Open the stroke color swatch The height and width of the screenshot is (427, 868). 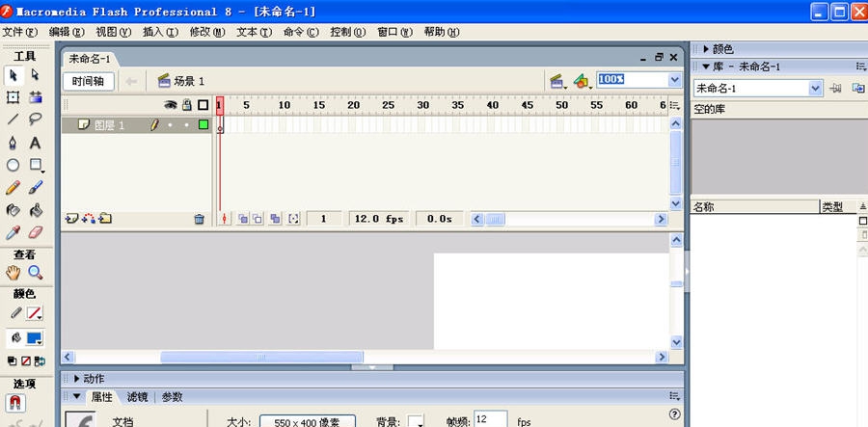click(36, 313)
